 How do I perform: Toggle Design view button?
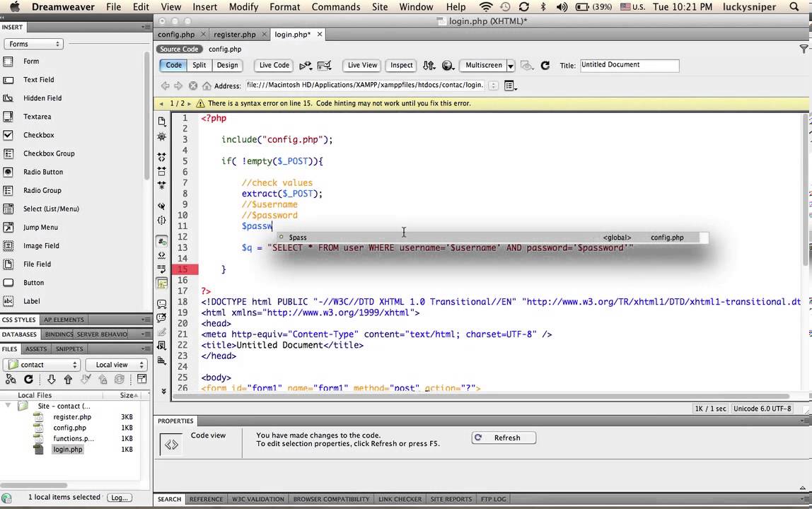click(227, 65)
